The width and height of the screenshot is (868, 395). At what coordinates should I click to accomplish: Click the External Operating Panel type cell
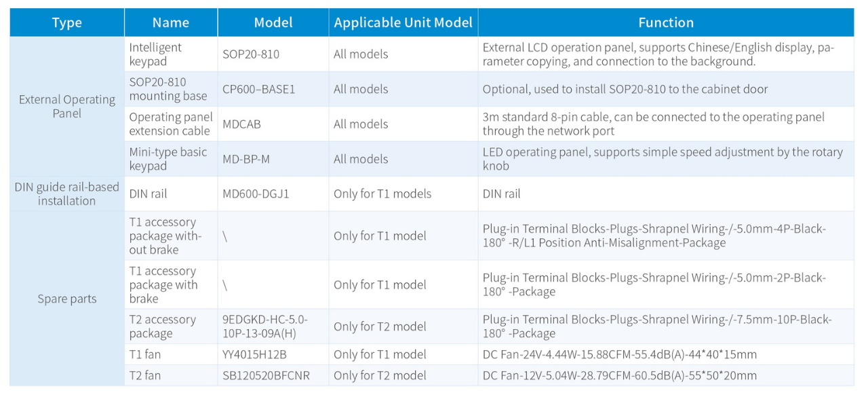click(66, 107)
